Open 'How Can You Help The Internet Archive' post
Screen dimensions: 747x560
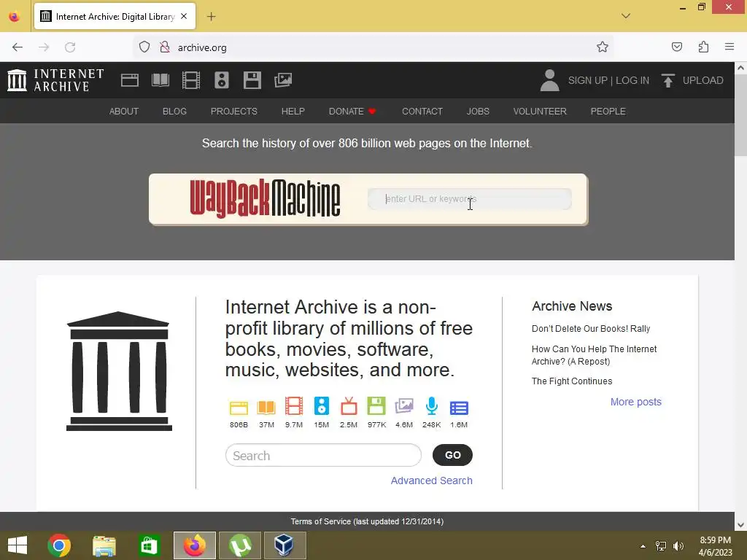[x=594, y=355]
